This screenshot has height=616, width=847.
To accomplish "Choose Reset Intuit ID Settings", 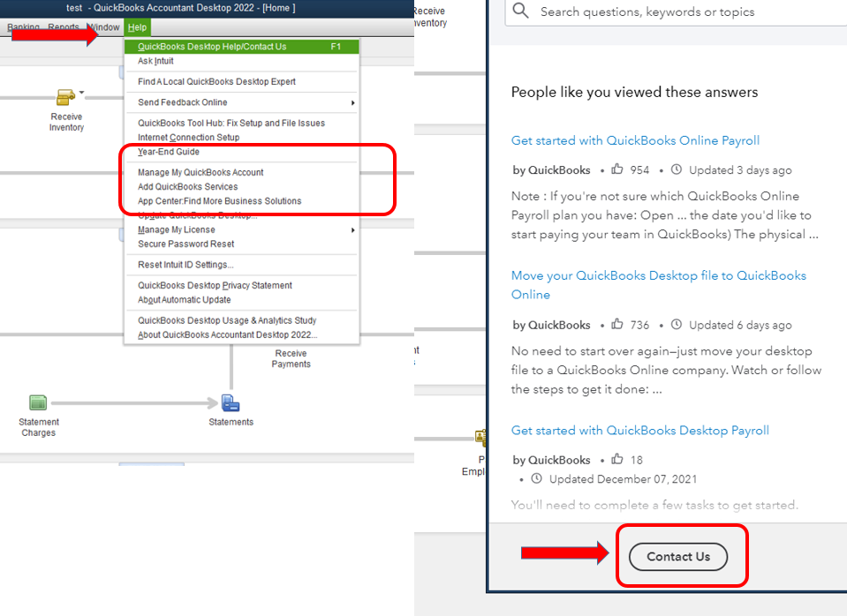I will click(x=241, y=265).
